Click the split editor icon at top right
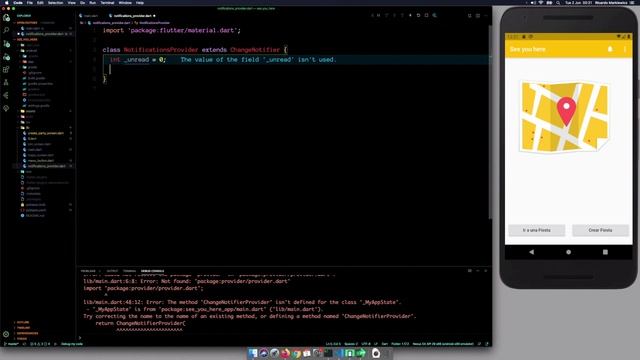The height and width of the screenshot is (360, 640). (478, 16)
